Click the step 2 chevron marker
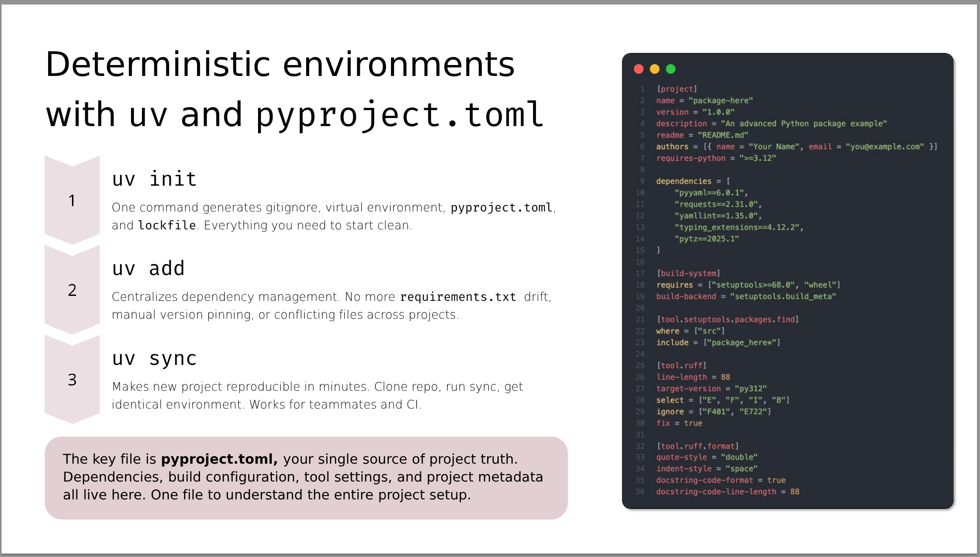This screenshot has width=980, height=557. click(72, 290)
